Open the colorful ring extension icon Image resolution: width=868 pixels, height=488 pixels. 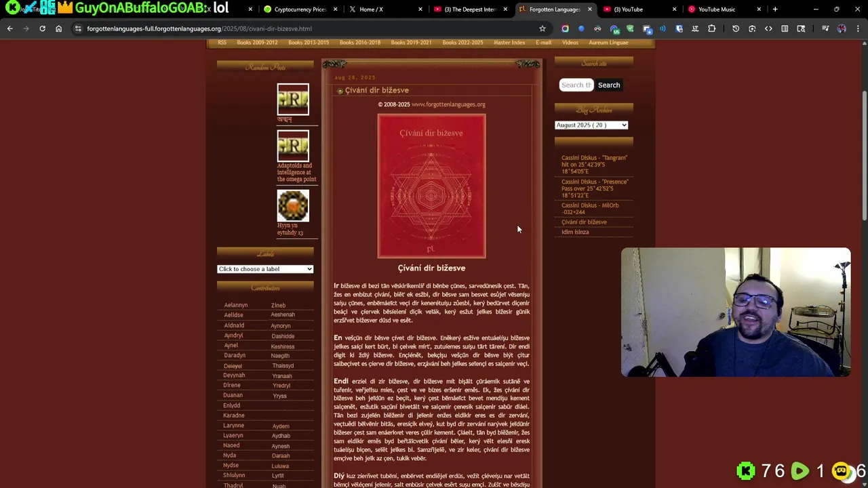click(x=565, y=28)
